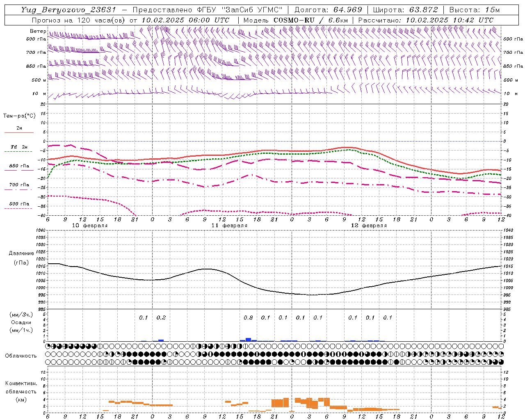Click the (гПа) unit under Давление

pyautogui.click(x=21, y=262)
